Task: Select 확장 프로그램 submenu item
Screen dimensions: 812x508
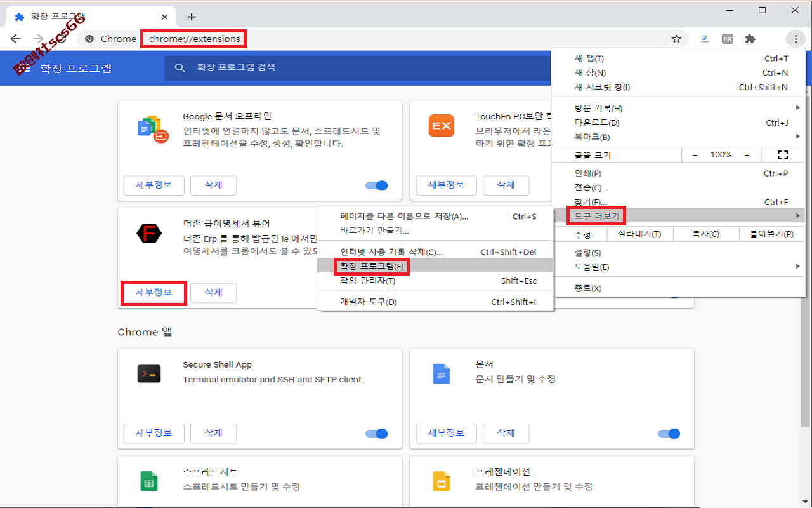Action: point(435,266)
